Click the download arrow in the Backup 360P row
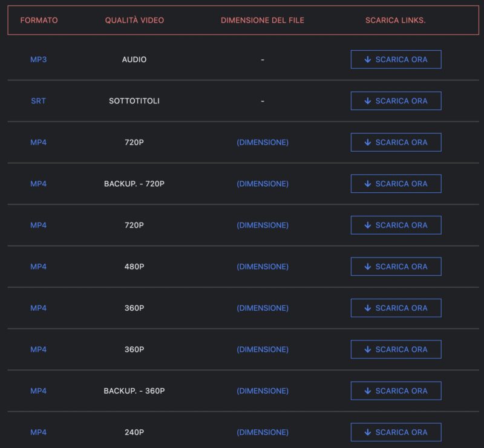This screenshot has width=484, height=448. pos(367,391)
